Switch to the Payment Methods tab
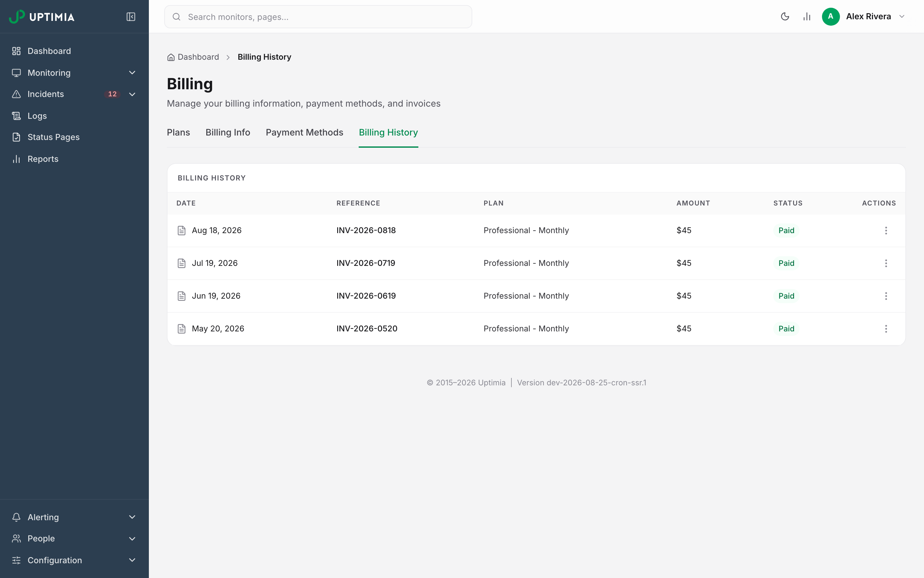Image resolution: width=924 pixels, height=578 pixels. click(x=304, y=132)
